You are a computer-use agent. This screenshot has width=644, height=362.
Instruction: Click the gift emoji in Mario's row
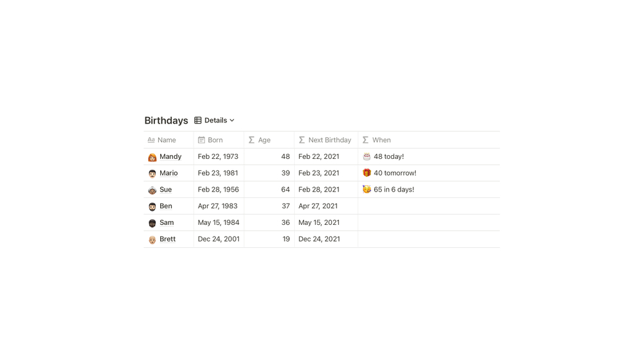coord(367,173)
